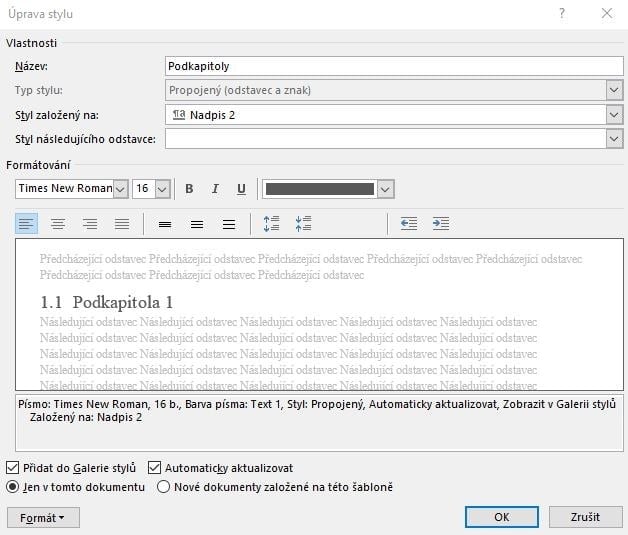Open Styl založený na dropdown
Screen dimensions: 628x535
614,115
